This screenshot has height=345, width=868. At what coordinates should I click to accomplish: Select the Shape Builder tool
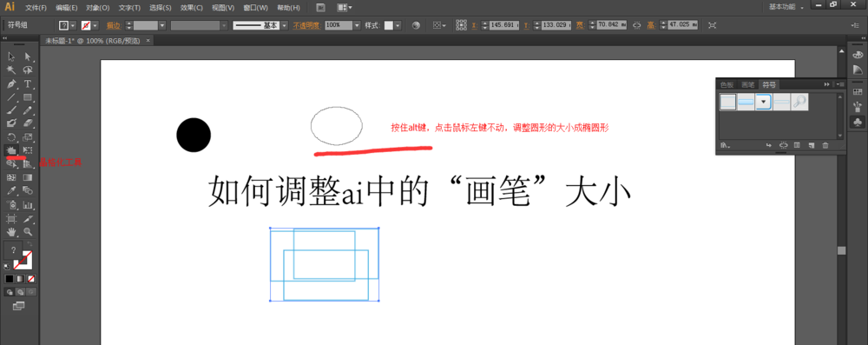pyautogui.click(x=11, y=163)
